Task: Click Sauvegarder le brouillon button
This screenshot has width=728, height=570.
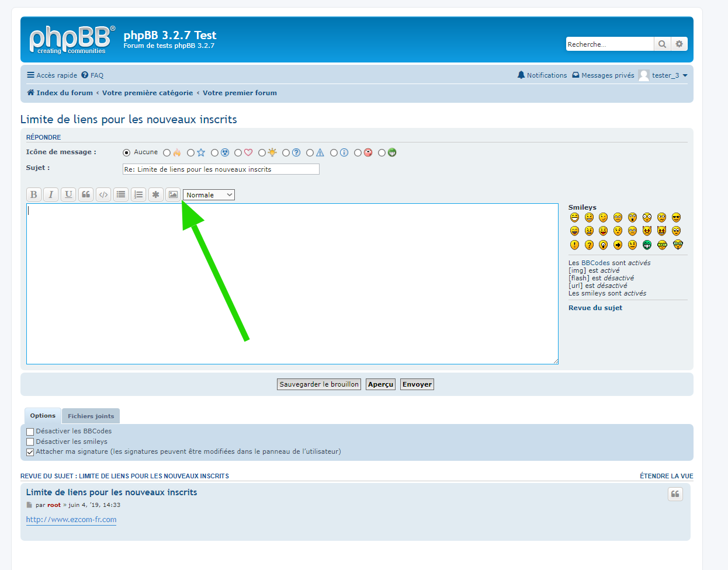Action: [319, 384]
